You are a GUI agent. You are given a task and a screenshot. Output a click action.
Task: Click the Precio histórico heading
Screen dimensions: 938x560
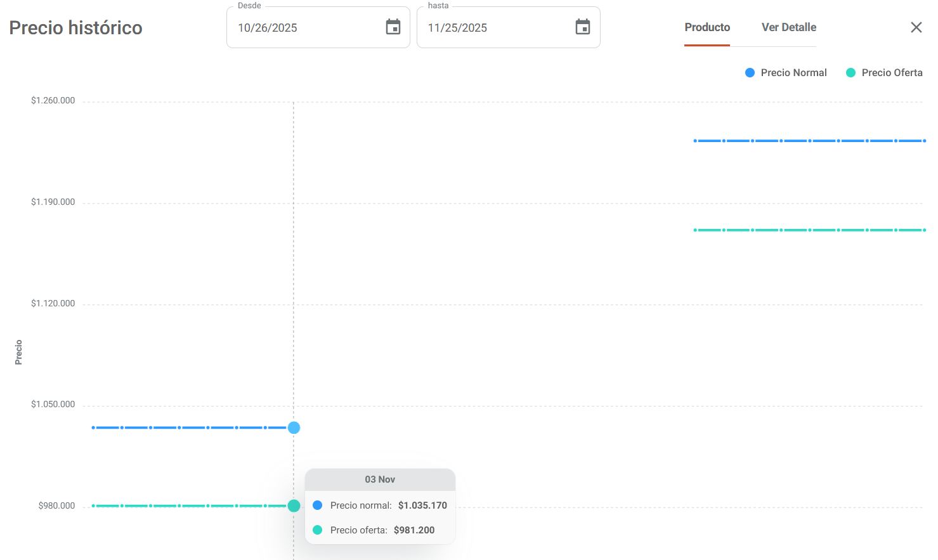point(75,28)
